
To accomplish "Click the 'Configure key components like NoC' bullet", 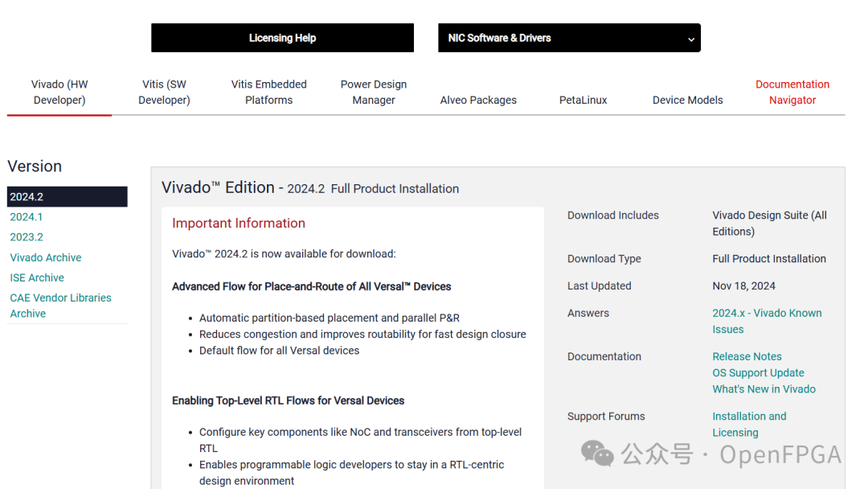I will click(360, 440).
